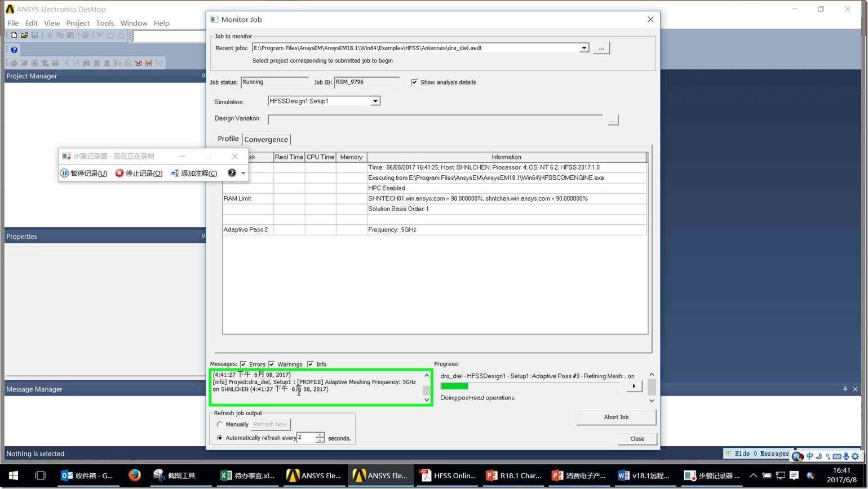
Task: Open the Window menu
Action: click(134, 23)
